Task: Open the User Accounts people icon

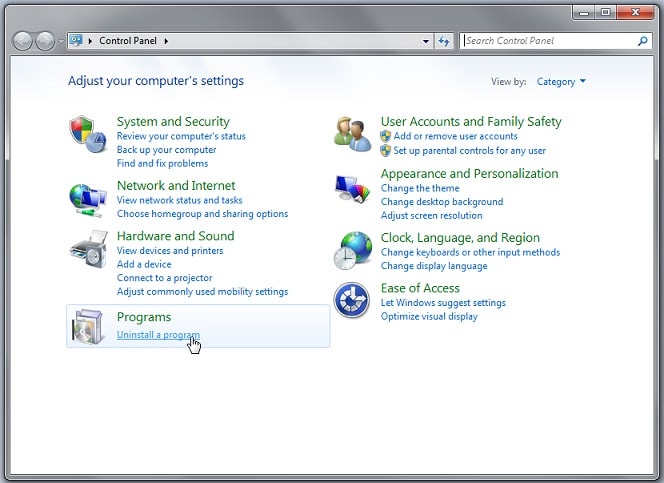Action: click(x=352, y=135)
